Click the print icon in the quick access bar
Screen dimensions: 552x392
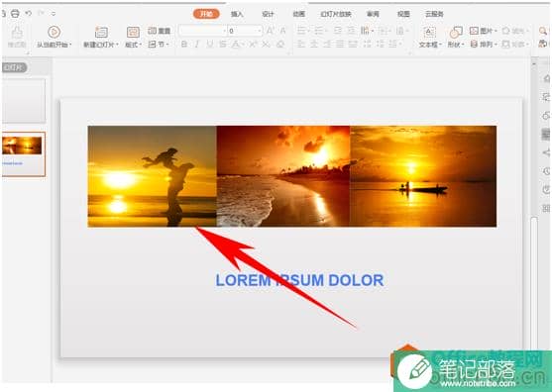[15, 14]
